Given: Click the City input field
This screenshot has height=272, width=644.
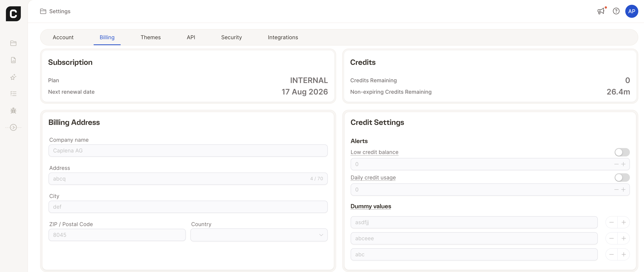Looking at the screenshot, I should tap(188, 207).
